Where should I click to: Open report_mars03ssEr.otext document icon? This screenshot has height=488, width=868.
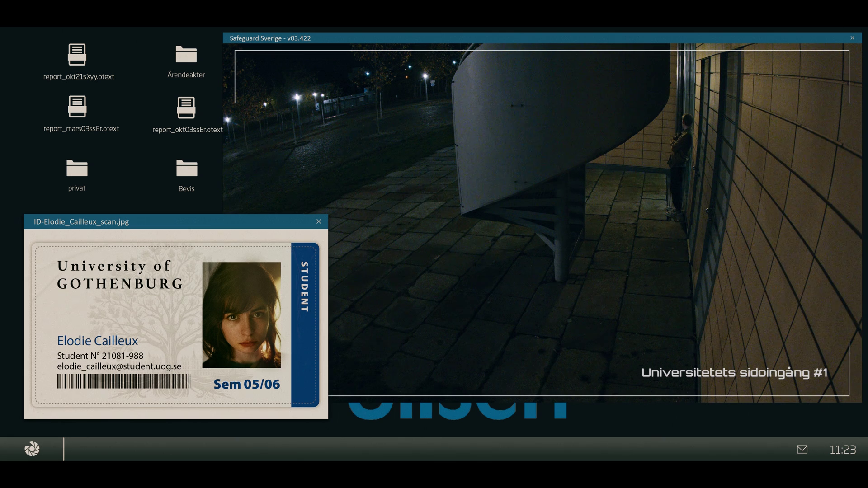point(77,107)
